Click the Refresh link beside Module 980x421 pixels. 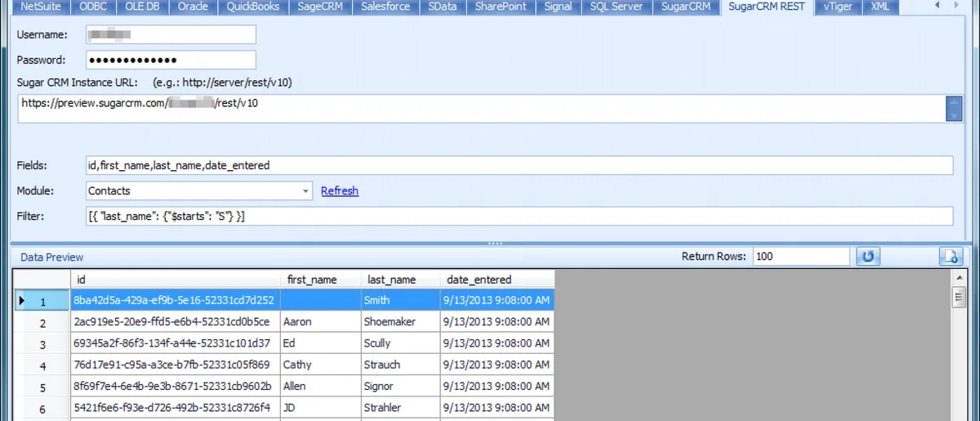[x=339, y=190]
